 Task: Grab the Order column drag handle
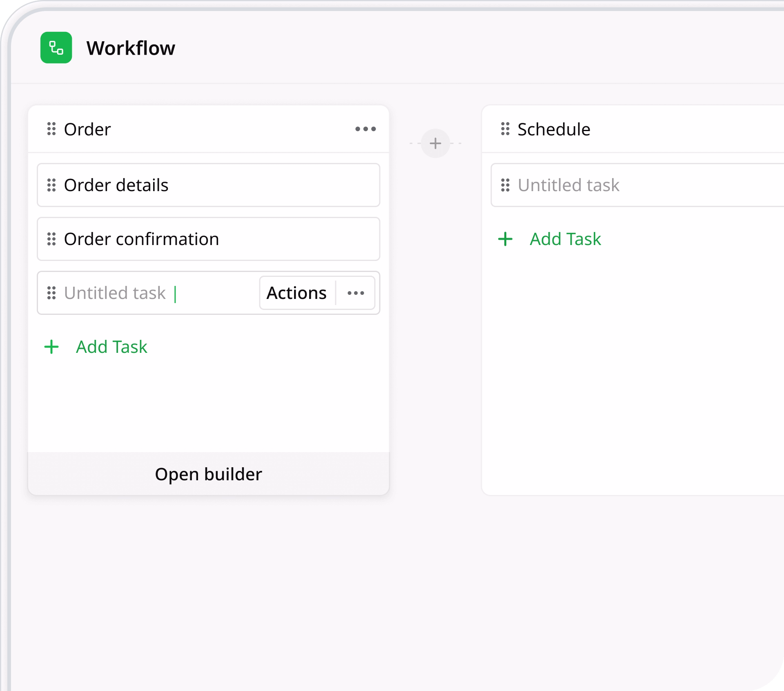click(x=51, y=129)
